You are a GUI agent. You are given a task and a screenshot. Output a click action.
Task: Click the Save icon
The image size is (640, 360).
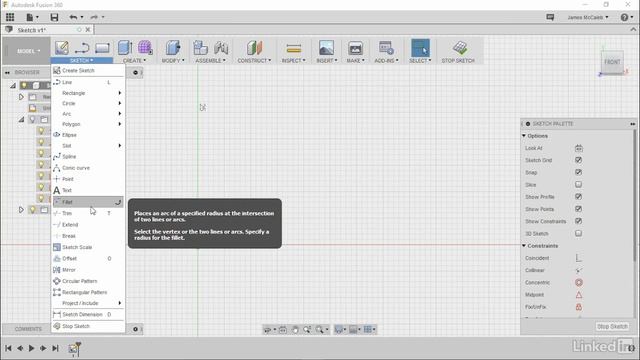pos(54,17)
